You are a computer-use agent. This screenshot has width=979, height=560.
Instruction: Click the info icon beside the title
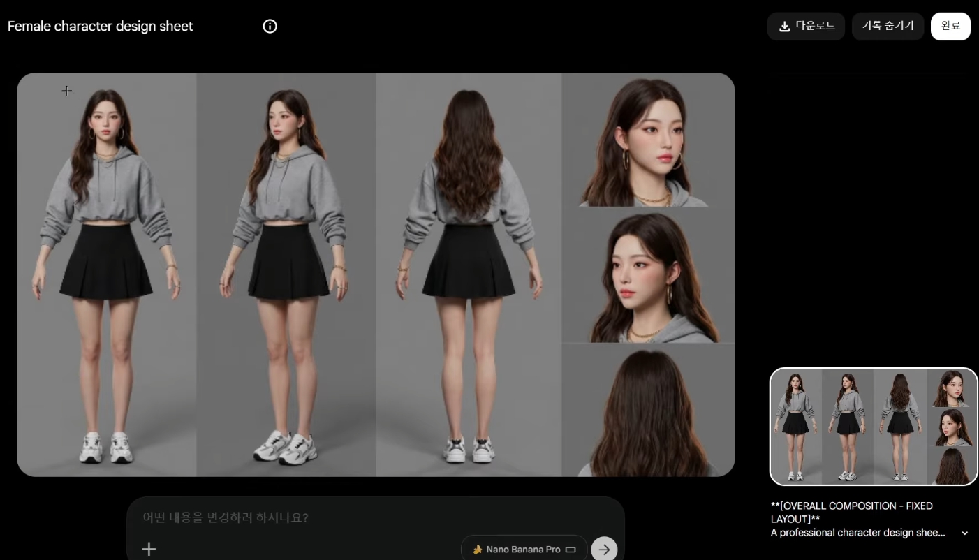point(270,27)
